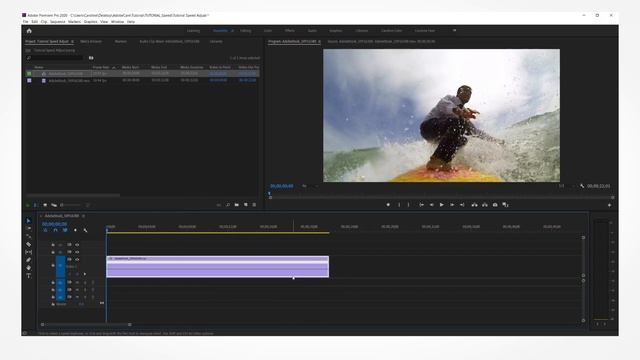Toggle V1 track lock
This screenshot has width=640, height=360.
pos(53,265)
